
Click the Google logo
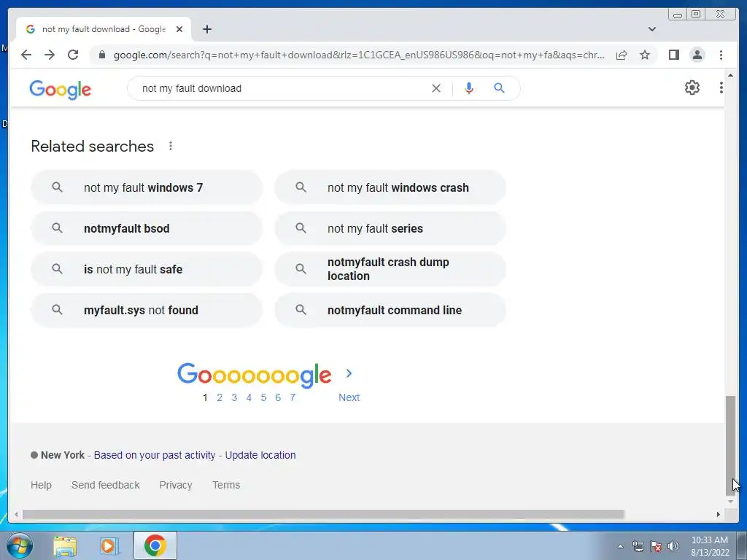(x=60, y=90)
